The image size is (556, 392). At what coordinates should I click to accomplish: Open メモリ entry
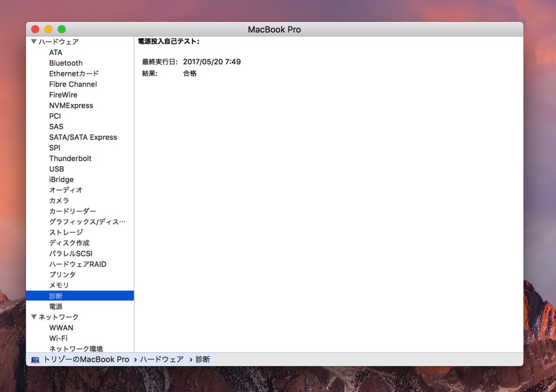pos(59,285)
